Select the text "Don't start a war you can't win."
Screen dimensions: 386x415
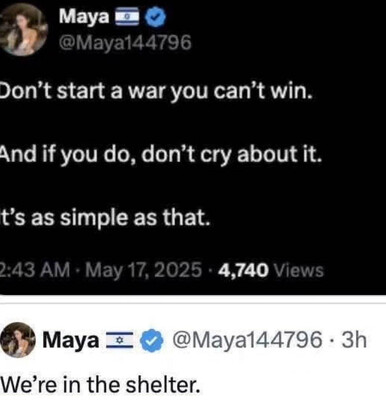156,91
